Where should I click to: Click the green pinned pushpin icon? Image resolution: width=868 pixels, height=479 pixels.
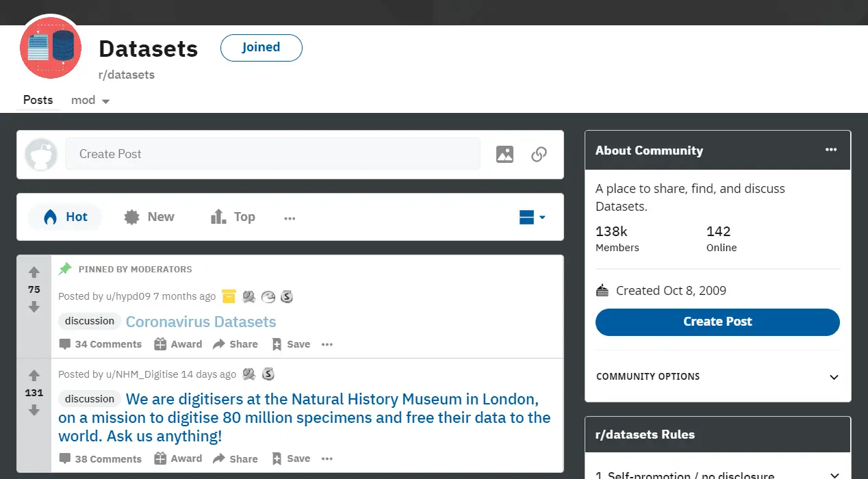(x=65, y=269)
